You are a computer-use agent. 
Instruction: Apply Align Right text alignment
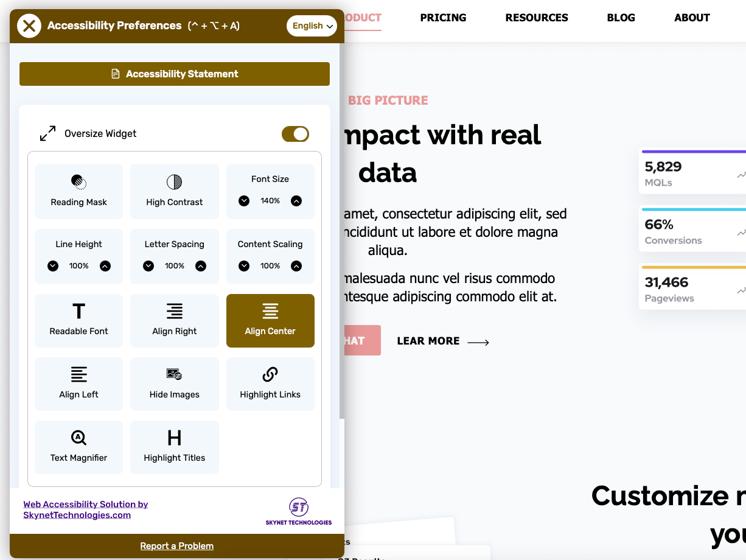click(x=175, y=321)
